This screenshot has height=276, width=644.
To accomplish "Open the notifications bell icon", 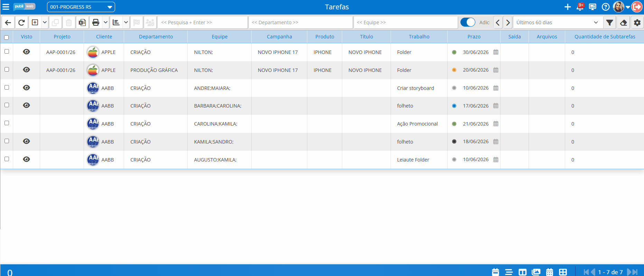I will (x=580, y=7).
